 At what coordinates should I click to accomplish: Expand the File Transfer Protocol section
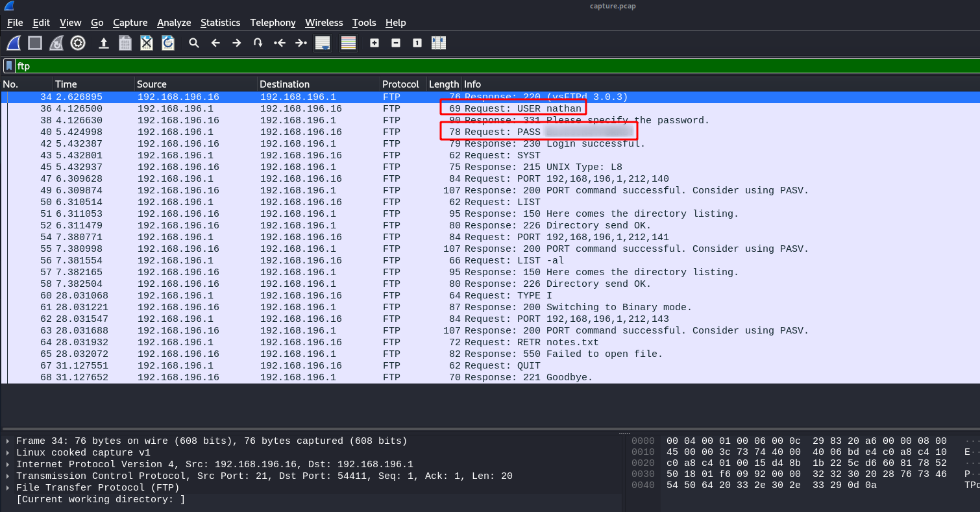point(6,487)
